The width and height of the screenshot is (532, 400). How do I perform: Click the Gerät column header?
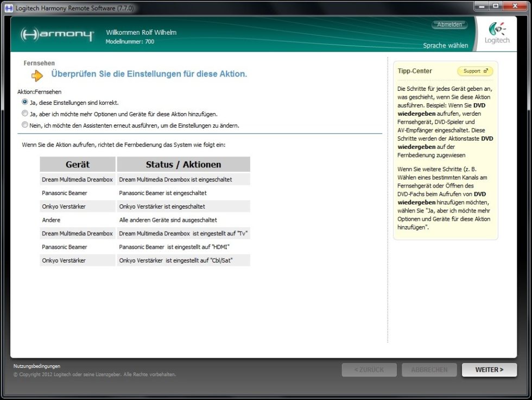coord(78,164)
